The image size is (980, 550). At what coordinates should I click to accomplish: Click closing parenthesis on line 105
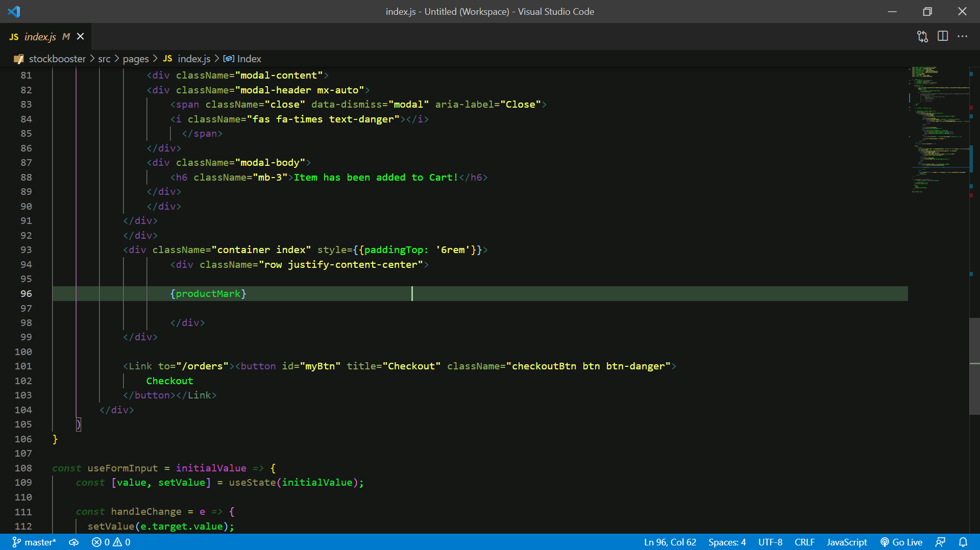click(x=78, y=424)
